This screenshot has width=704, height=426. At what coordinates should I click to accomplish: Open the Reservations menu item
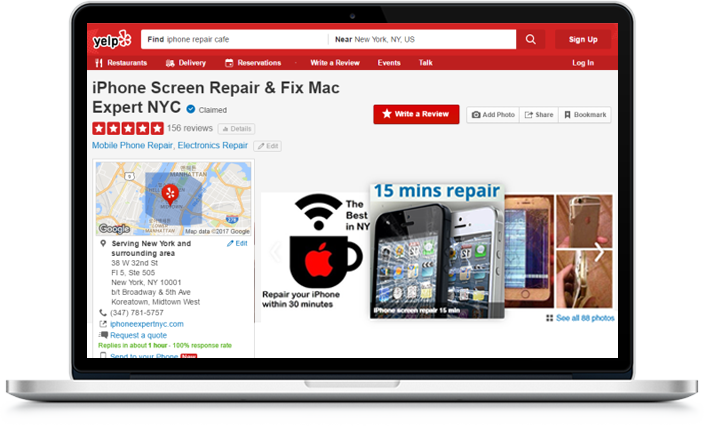click(x=253, y=63)
